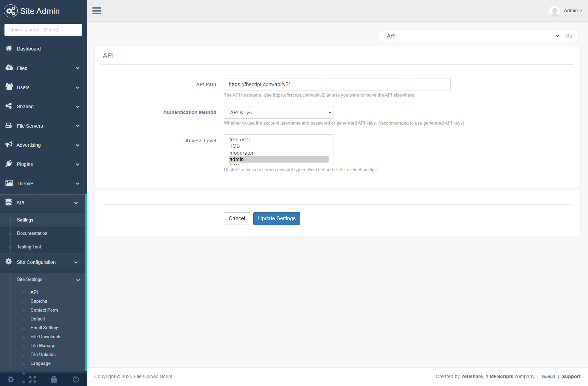Click the Files cloud upload icon
The height and width of the screenshot is (386, 588).
9,68
